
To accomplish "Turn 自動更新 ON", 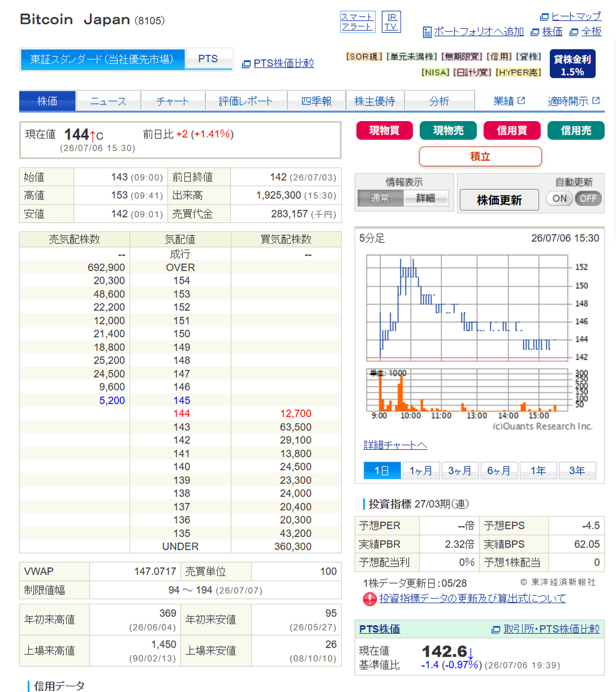I will tap(560, 198).
